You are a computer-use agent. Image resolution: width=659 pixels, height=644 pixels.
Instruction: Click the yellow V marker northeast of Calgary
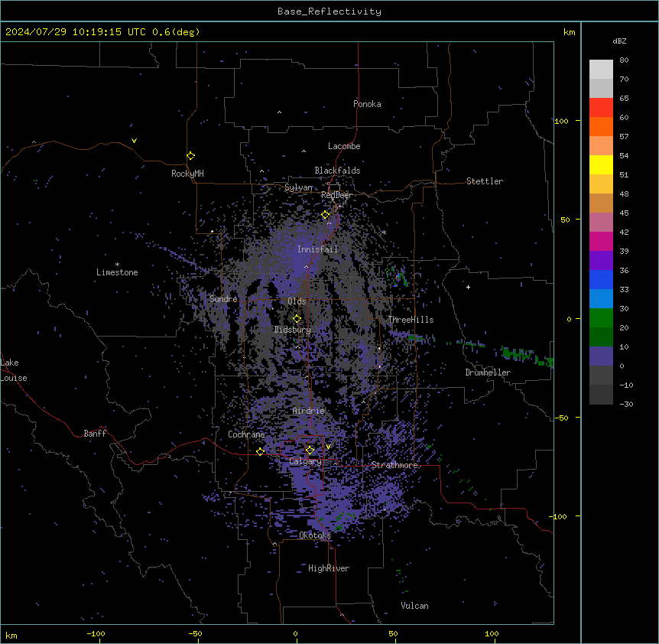328,447
